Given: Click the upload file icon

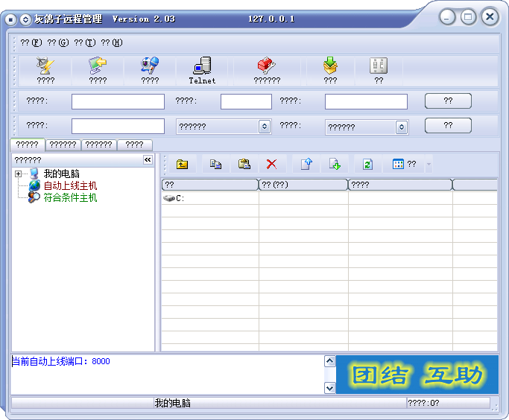Looking at the screenshot, I should pyautogui.click(x=306, y=165).
